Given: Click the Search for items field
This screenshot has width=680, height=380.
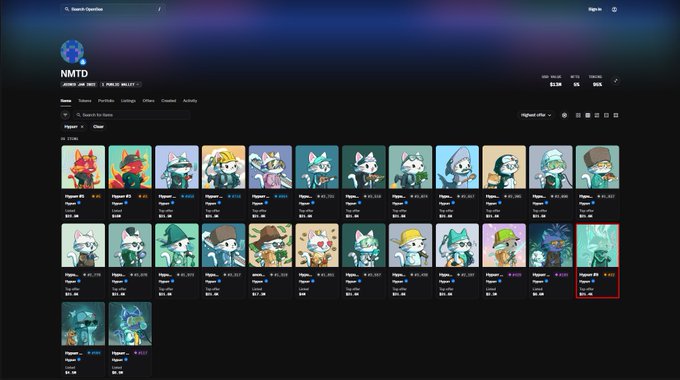Looking at the screenshot, I should (x=132, y=115).
